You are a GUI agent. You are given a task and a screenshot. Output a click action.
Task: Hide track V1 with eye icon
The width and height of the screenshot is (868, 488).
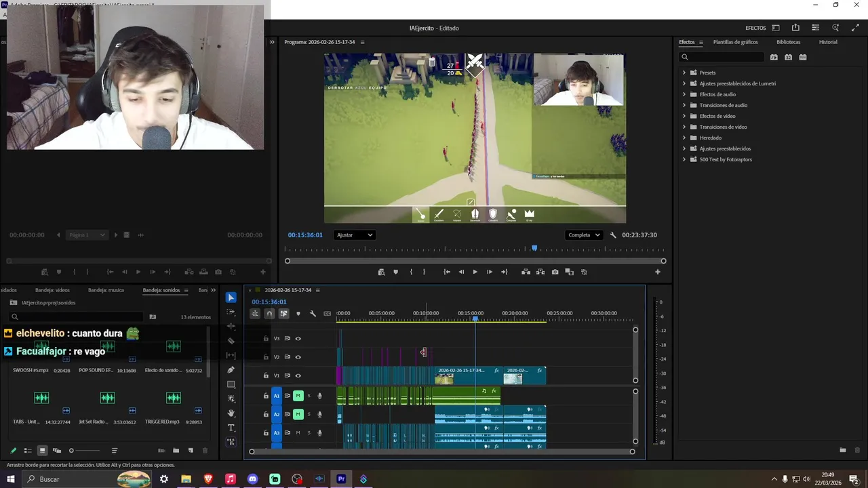tap(298, 375)
